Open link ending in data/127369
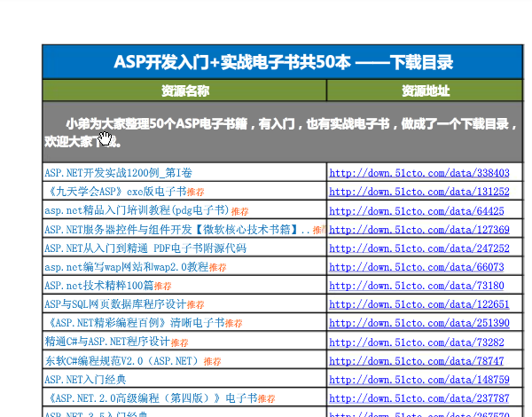The width and height of the screenshot is (532, 417). [x=419, y=230]
